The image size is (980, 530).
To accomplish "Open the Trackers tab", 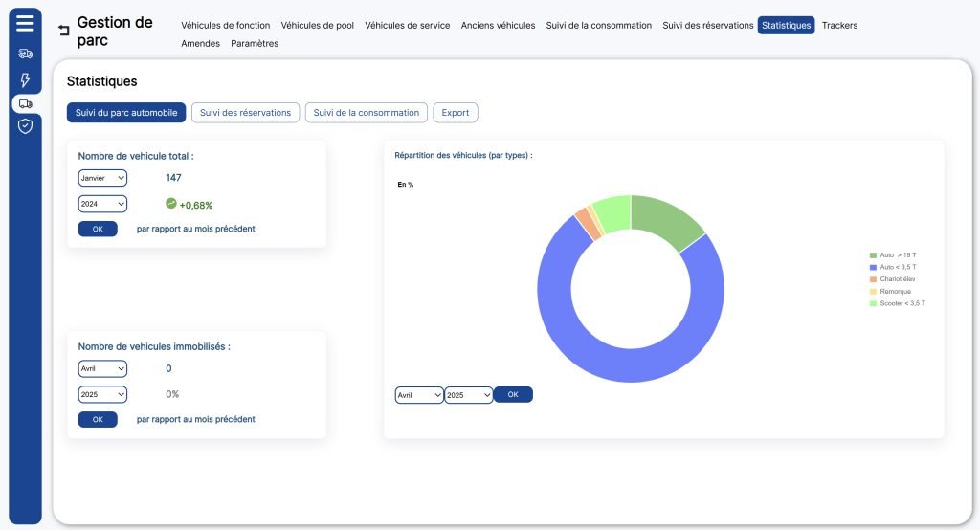I will 839,26.
